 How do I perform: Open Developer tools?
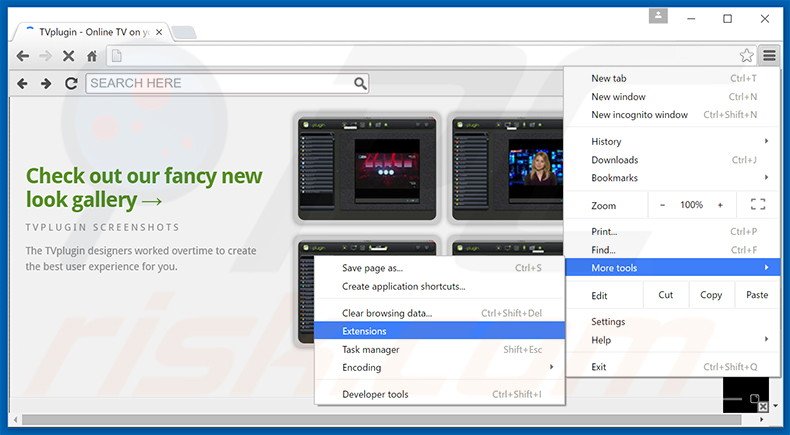click(x=440, y=394)
